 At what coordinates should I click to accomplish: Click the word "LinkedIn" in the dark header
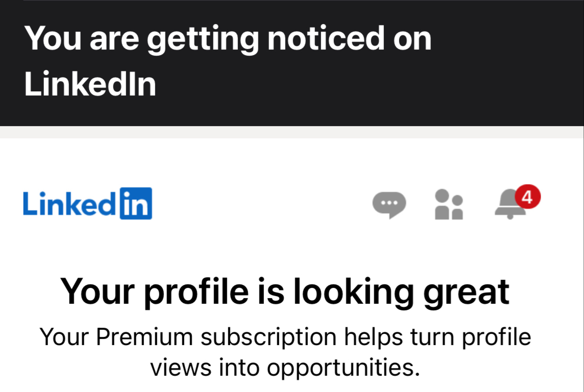(x=90, y=84)
